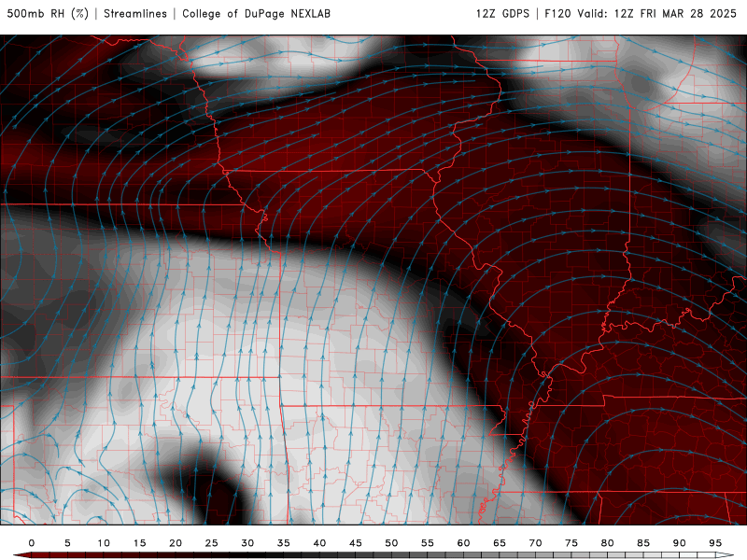Image resolution: width=747 pixels, height=560 pixels.
Task: Select the 30 value on color scale
Action: tap(247, 543)
